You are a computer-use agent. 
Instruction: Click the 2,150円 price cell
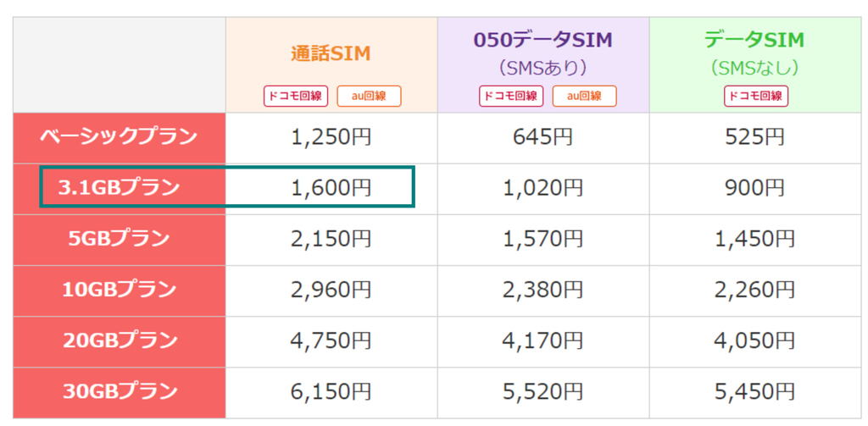click(x=331, y=239)
